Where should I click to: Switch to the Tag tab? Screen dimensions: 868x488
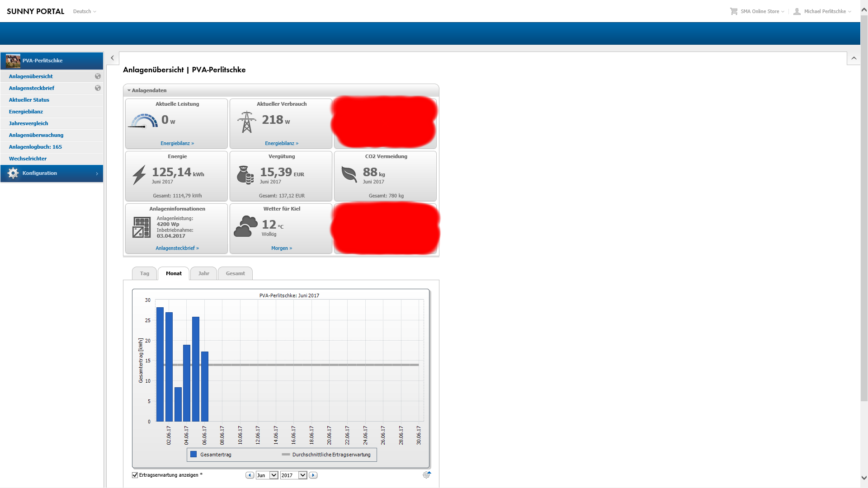click(x=144, y=273)
